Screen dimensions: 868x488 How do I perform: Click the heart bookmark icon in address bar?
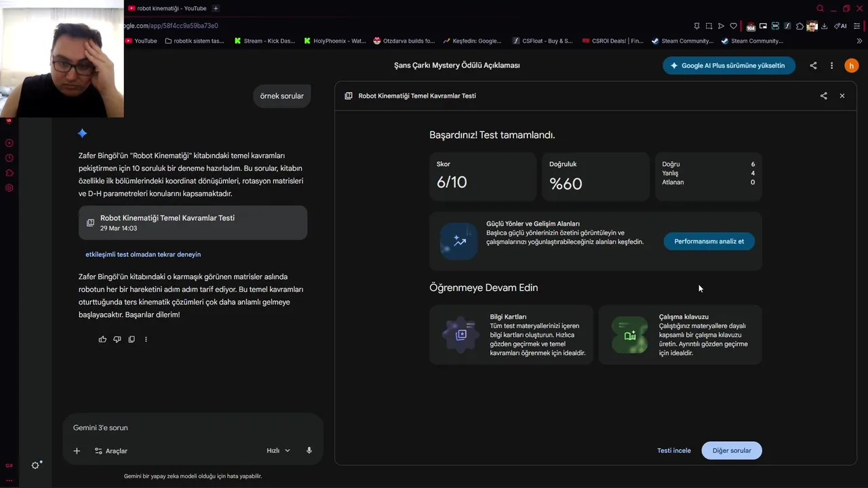pyautogui.click(x=733, y=26)
